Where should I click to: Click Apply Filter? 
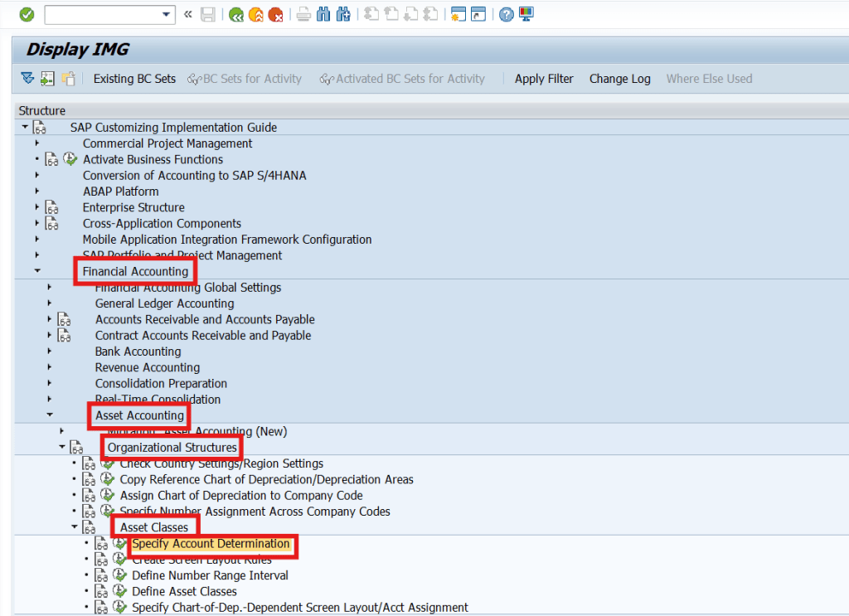click(x=544, y=78)
